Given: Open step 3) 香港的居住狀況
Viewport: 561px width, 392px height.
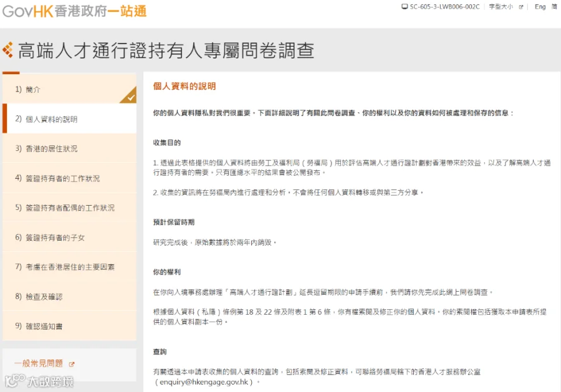Looking at the screenshot, I should pos(69,148).
